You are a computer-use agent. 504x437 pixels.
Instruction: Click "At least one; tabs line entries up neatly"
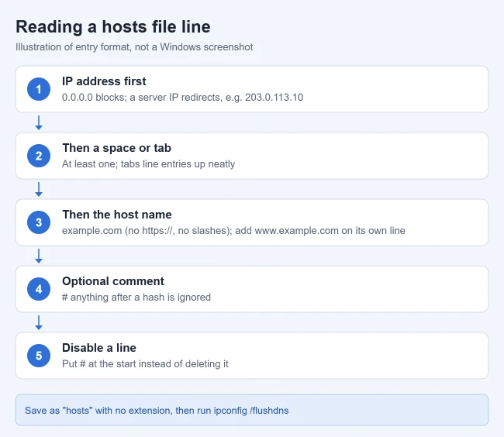149,164
